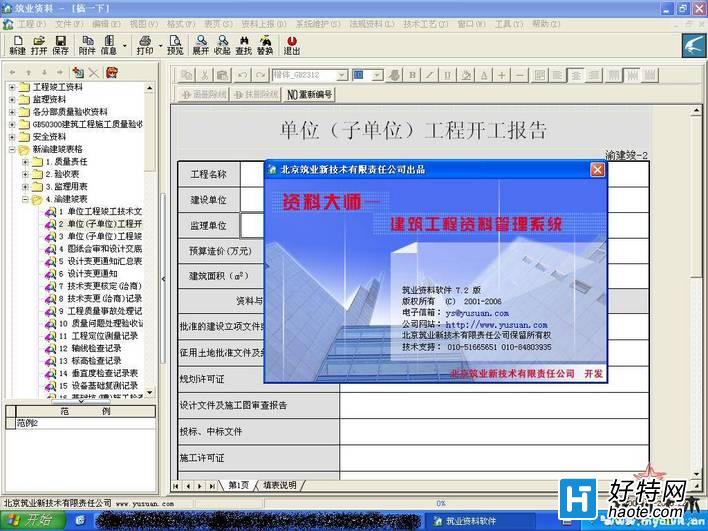The image size is (708, 531).
Task: Click the add-node icon above the tree
Action: 78,72
